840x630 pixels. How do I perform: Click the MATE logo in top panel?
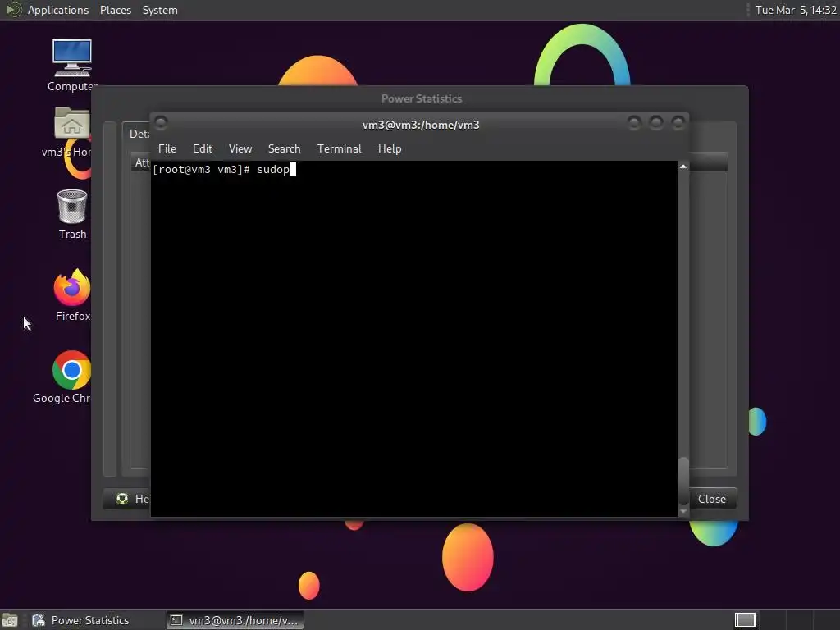(13, 10)
